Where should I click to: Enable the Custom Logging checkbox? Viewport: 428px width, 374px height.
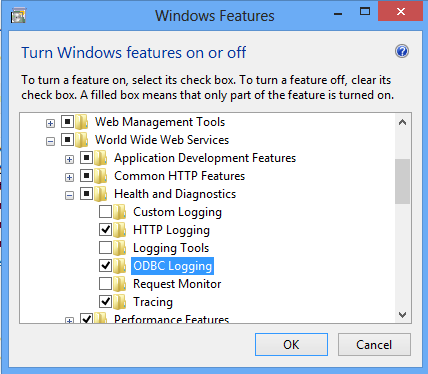pyautogui.click(x=105, y=212)
